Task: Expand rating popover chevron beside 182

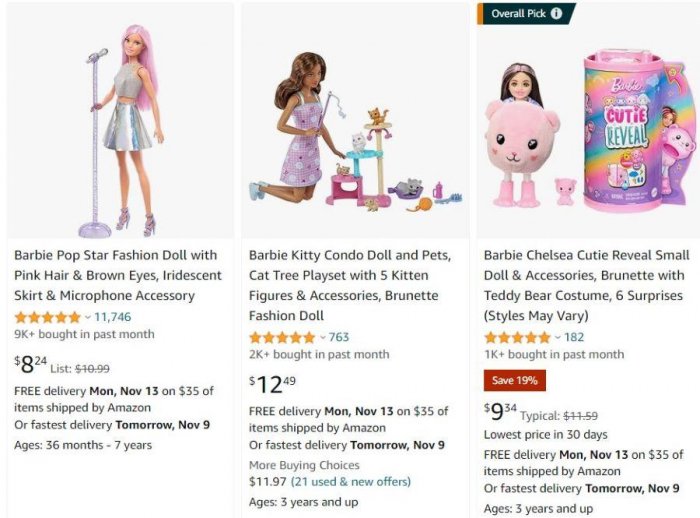Action: point(557,337)
